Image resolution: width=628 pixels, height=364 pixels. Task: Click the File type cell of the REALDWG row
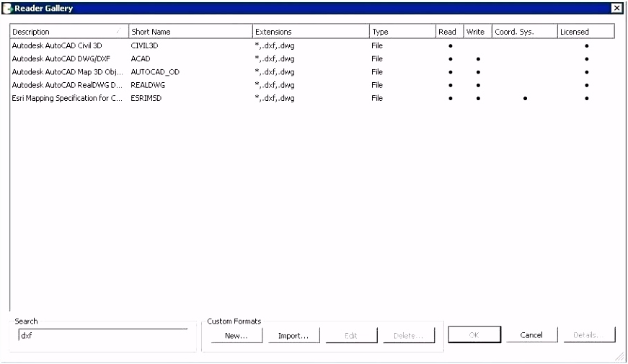(x=377, y=85)
